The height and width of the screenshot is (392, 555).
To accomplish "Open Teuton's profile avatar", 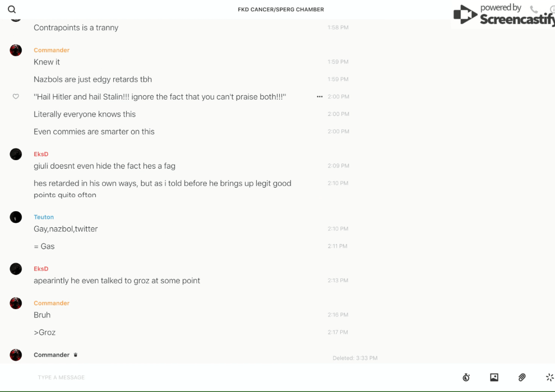I will coord(16,217).
